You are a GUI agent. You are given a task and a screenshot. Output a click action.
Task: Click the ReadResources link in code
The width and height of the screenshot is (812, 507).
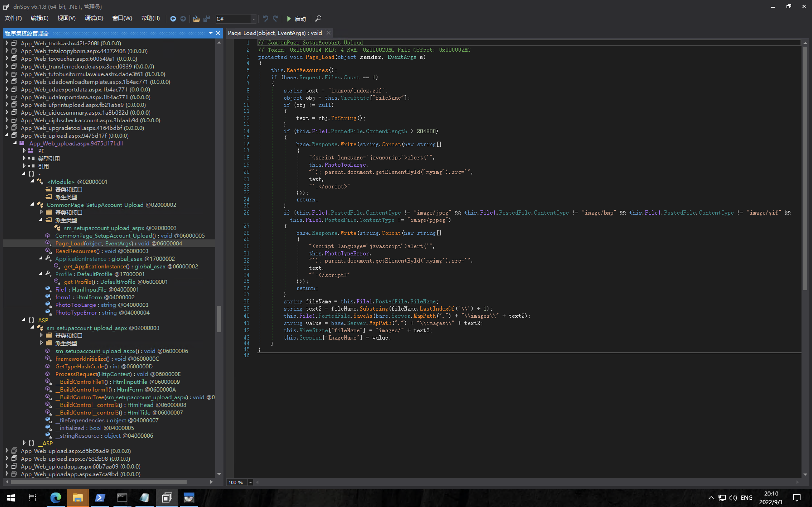pos(307,70)
